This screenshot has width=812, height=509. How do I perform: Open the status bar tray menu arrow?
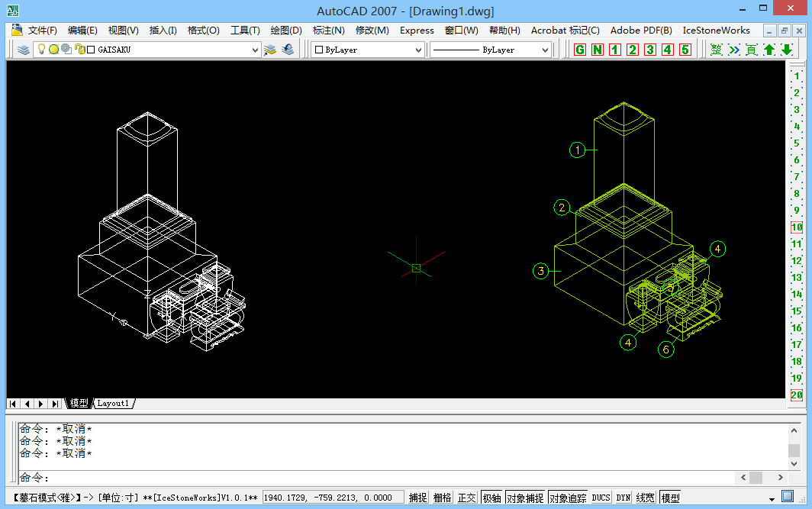(x=772, y=499)
